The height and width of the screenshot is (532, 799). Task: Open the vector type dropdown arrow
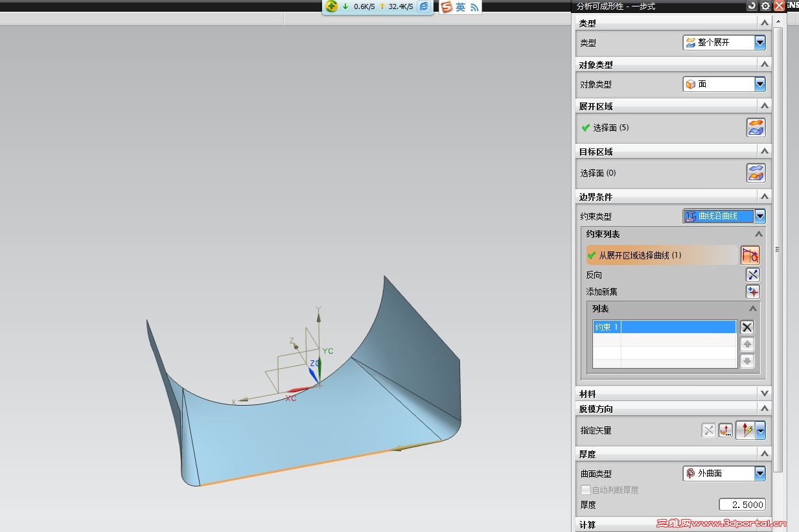pyautogui.click(x=761, y=430)
